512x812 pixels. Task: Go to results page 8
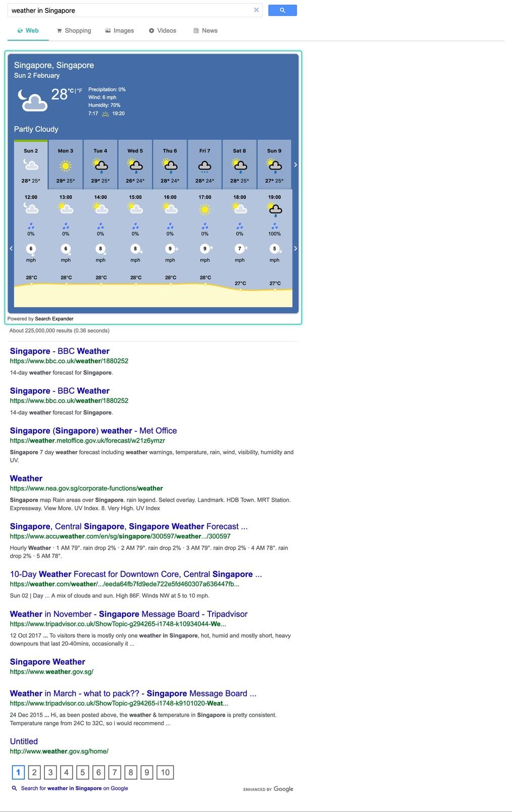(x=131, y=772)
